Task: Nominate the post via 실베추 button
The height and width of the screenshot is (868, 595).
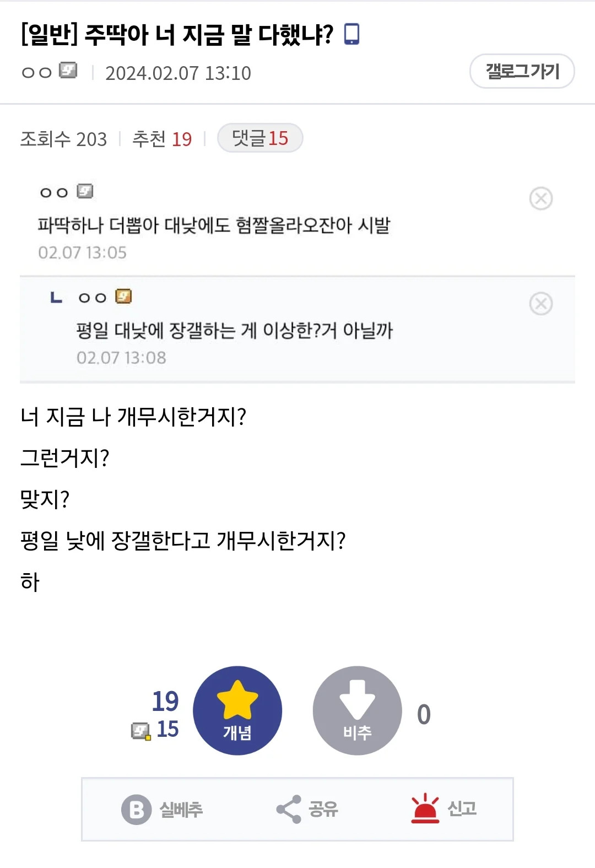Action: point(163,809)
